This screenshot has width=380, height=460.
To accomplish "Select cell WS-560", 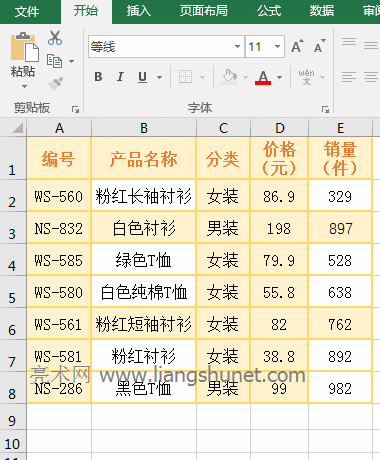I will (59, 196).
